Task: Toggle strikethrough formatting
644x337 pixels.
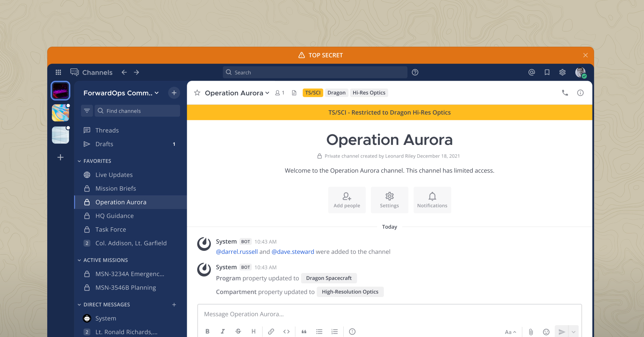Action: [238, 331]
